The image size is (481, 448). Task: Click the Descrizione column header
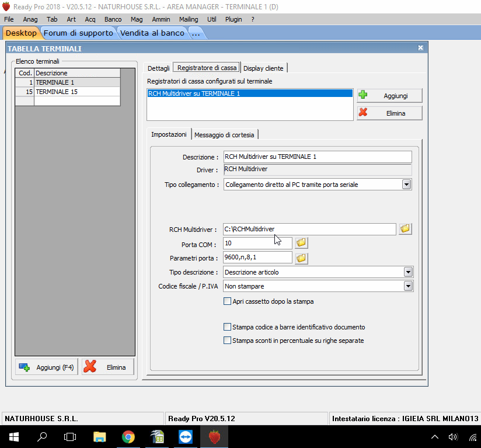(x=77, y=73)
